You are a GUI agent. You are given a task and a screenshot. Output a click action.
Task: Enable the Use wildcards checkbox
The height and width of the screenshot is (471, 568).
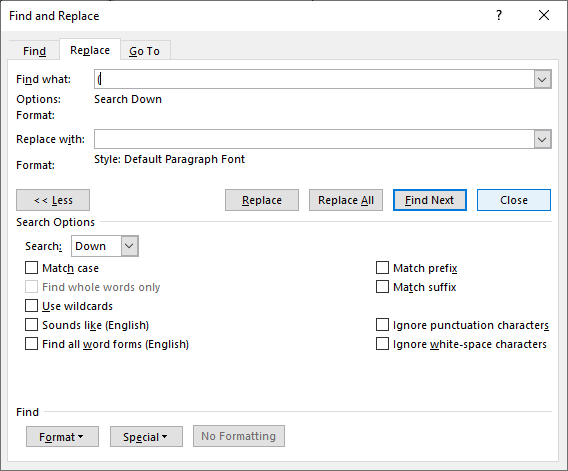coord(32,306)
